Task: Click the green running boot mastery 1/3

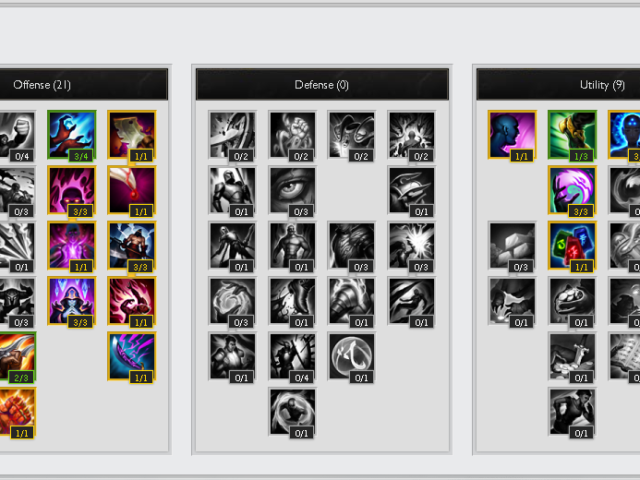Action: (x=572, y=134)
